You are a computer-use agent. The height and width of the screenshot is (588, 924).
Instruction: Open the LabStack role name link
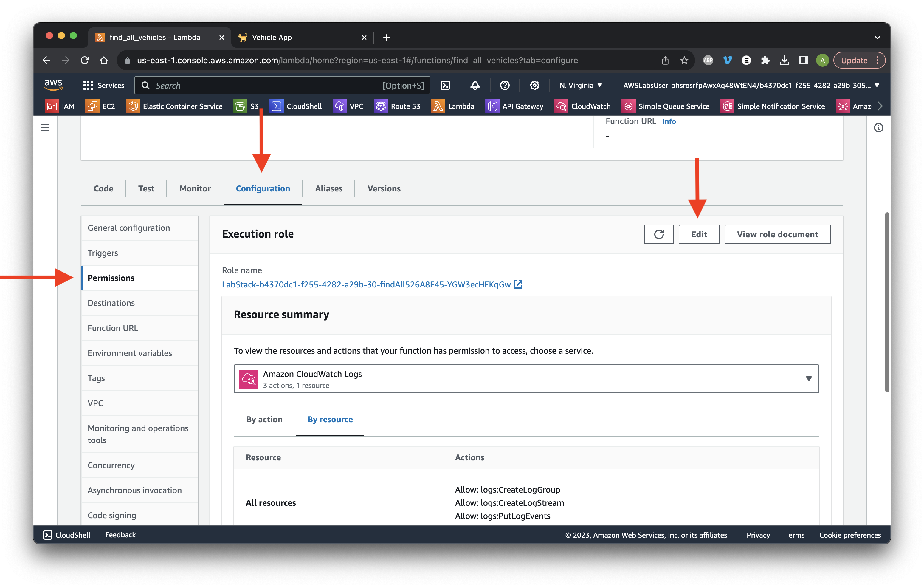pyautogui.click(x=372, y=284)
